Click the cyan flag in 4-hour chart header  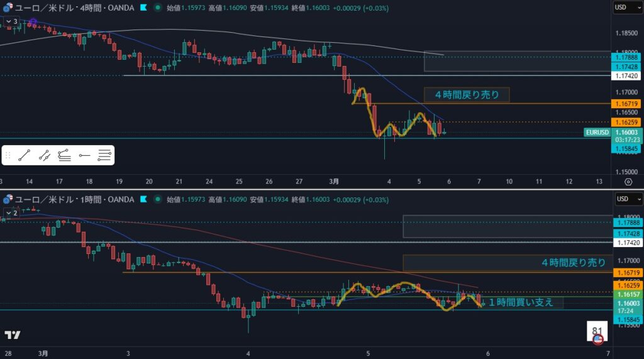tap(144, 8)
